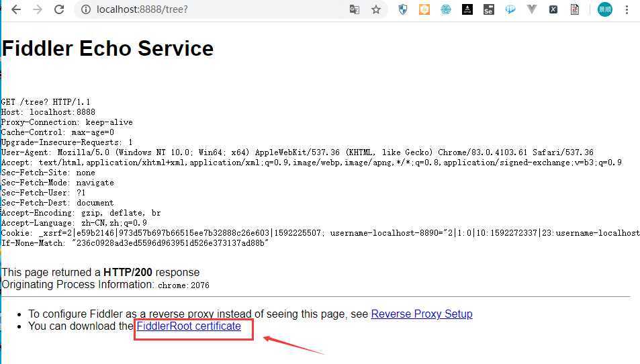Click the If-None-Match header line
Viewport: 640px width, 364px height.
135,243
